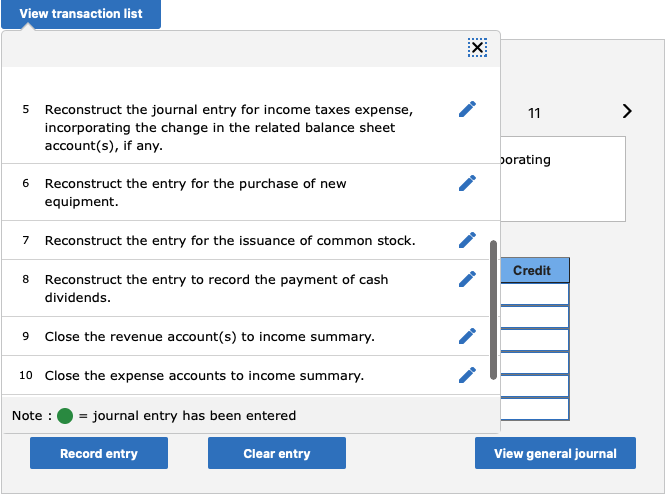The height and width of the screenshot is (502, 668).
Task: Click the second Credit input cell
Action: tap(535, 317)
